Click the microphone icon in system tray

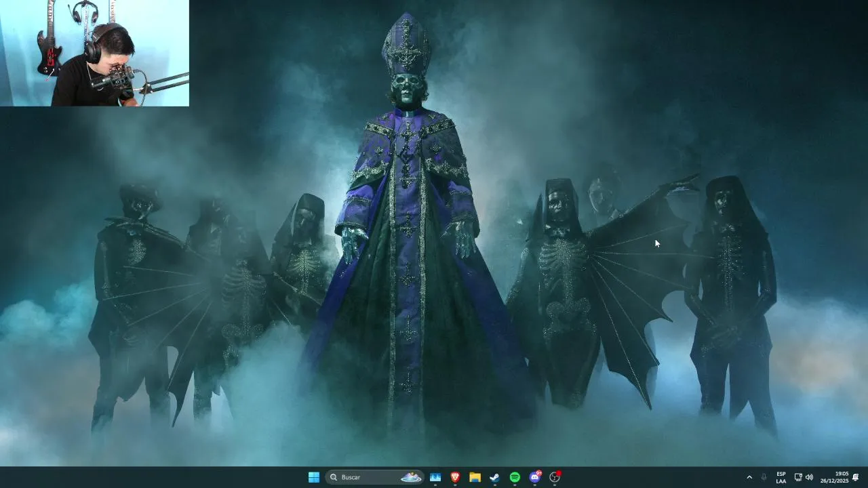tap(764, 477)
